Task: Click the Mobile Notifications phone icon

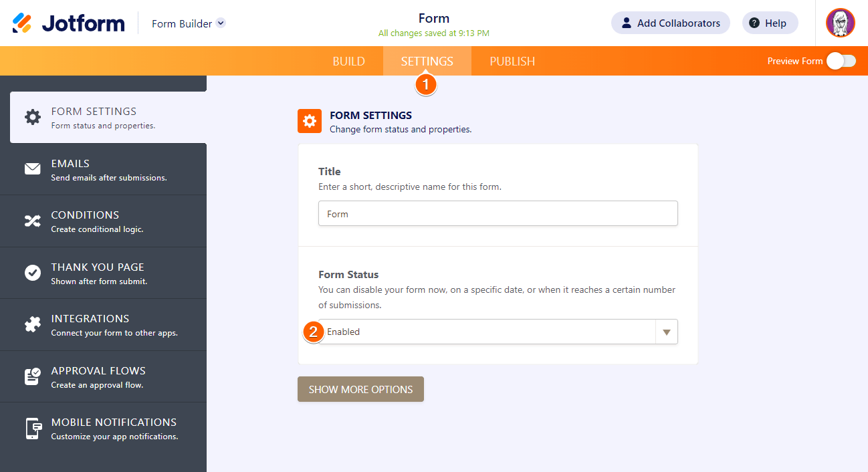Action: [x=32, y=429]
